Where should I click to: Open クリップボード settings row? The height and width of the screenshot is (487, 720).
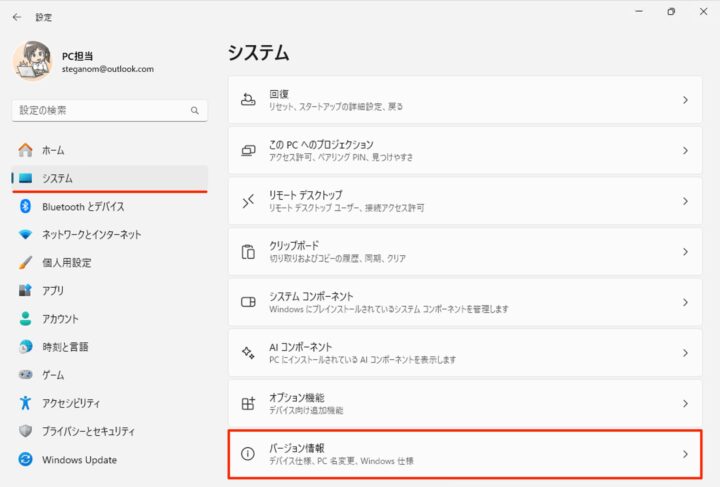click(465, 252)
